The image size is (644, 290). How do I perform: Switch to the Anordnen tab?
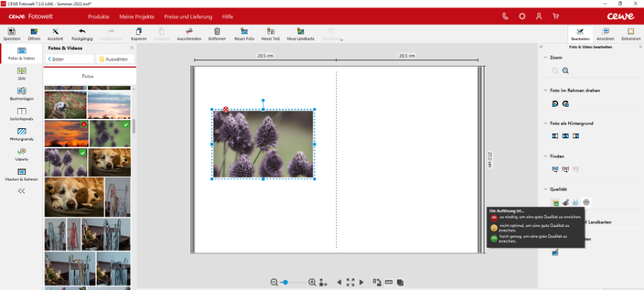605,34
